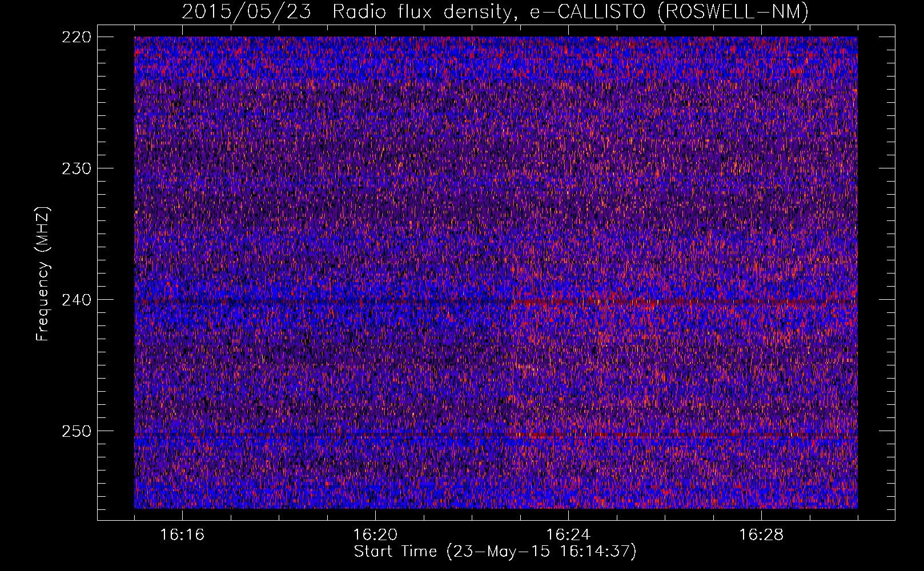
Task: Click the 'Frequency (MHZ)' axis label
Action: tap(43, 274)
